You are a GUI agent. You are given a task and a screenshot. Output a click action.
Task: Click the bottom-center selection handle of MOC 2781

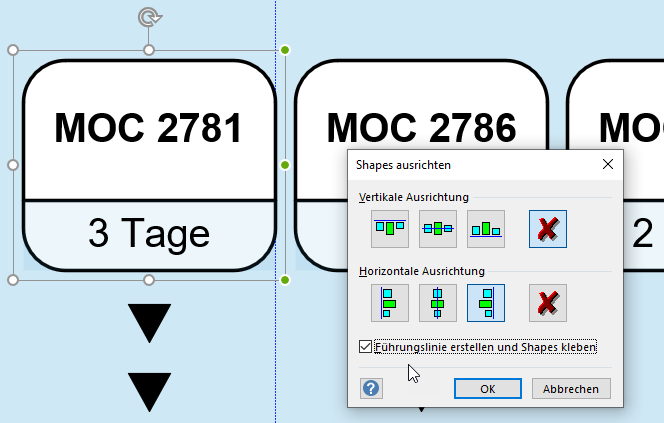tap(149, 279)
